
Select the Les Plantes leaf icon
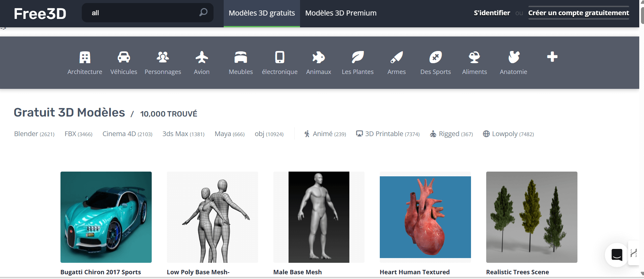357,57
